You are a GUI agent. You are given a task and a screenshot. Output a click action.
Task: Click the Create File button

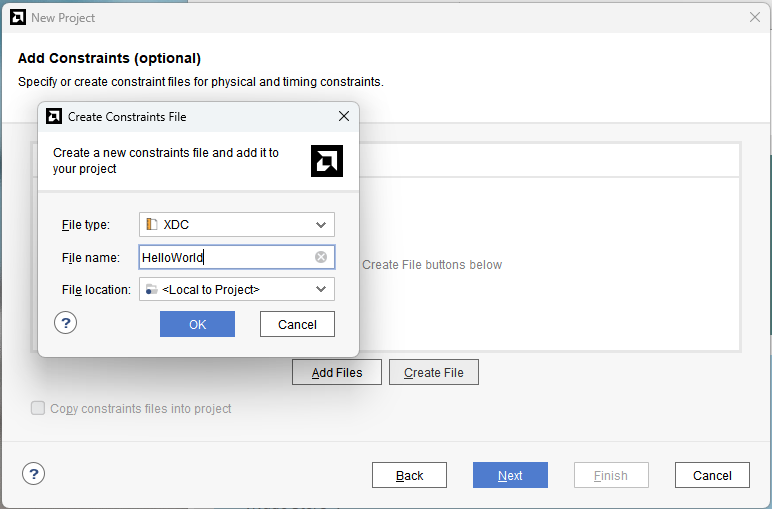coord(434,373)
